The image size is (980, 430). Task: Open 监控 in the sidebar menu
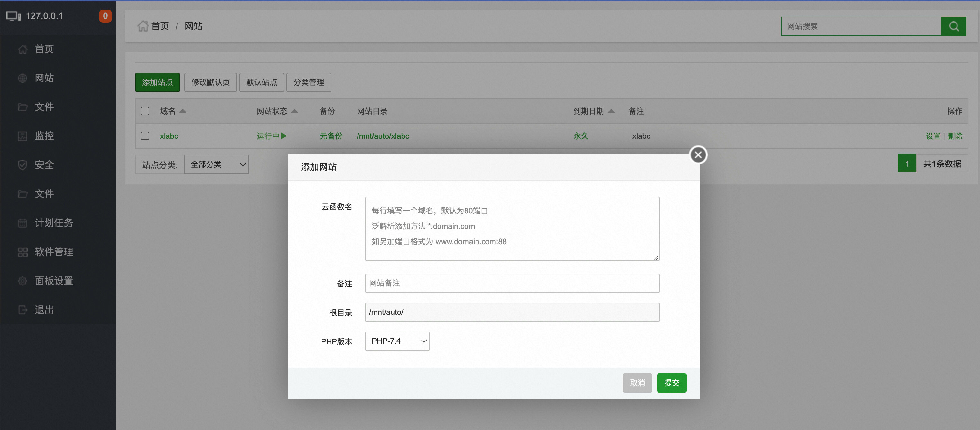tap(44, 136)
